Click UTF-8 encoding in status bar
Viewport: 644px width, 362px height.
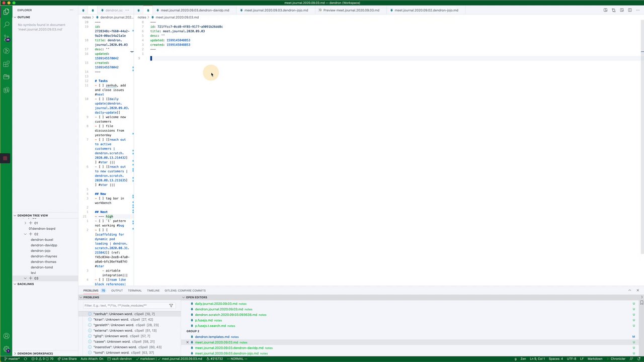572,359
